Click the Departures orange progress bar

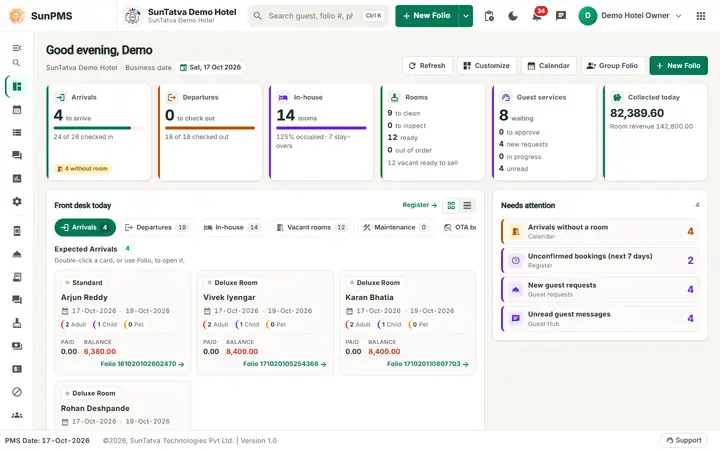(x=210, y=128)
